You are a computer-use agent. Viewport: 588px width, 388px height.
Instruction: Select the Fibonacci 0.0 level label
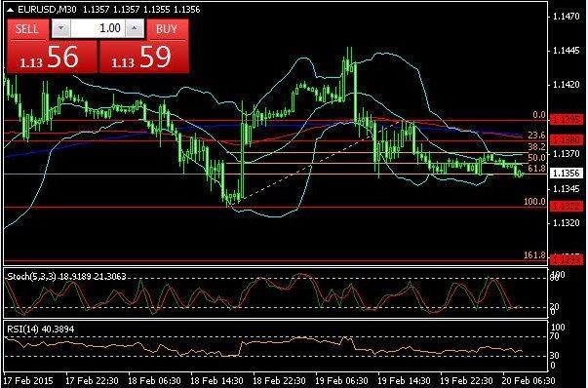(539, 115)
